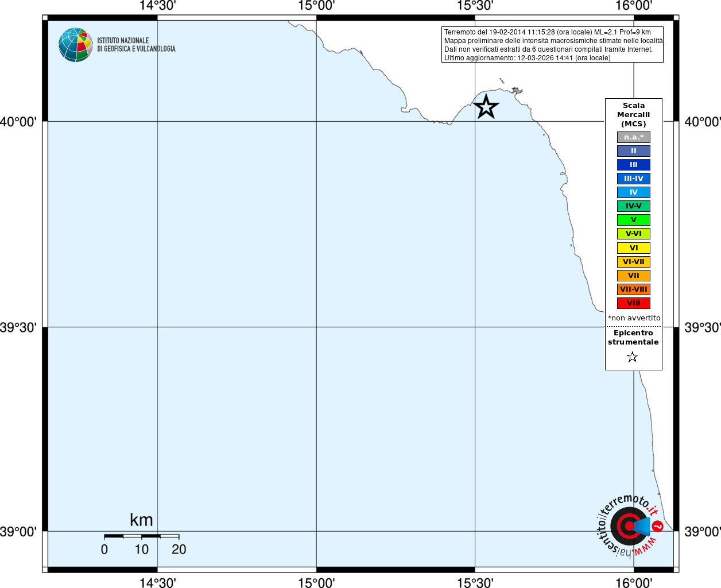Click the top 14°30' longitude label
The height and width of the screenshot is (588, 721).
coord(157,6)
